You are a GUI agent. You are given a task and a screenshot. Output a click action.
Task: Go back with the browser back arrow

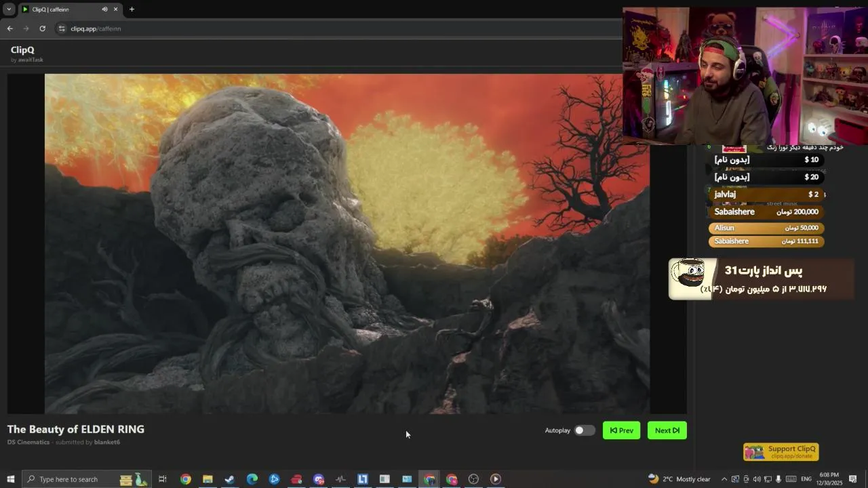click(x=9, y=28)
